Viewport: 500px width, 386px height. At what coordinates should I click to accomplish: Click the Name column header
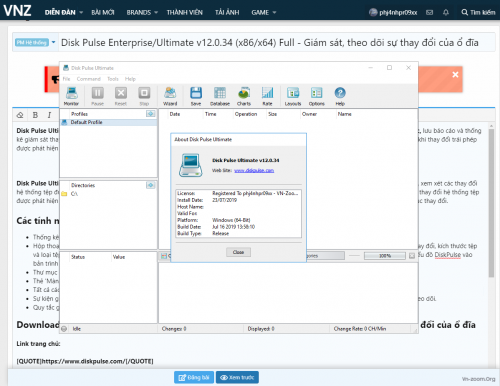344,114
